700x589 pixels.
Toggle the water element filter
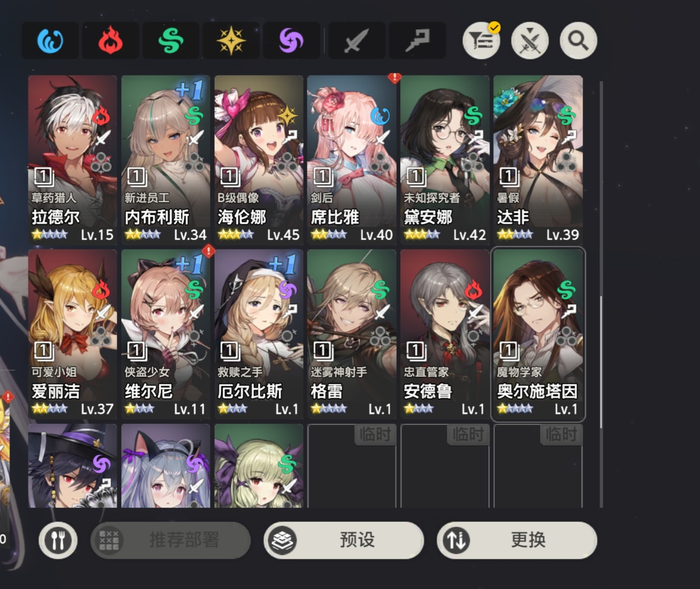tap(50, 41)
